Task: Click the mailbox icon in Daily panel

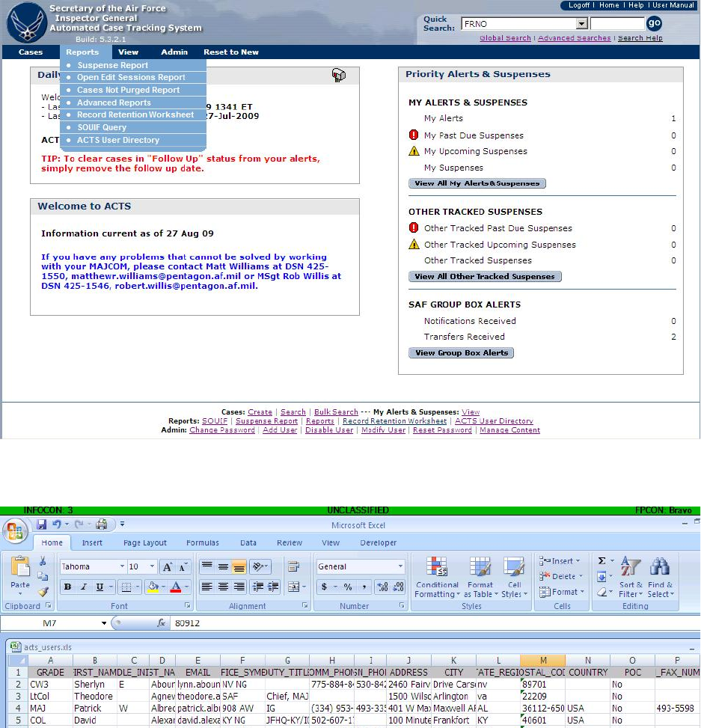Action: click(339, 75)
